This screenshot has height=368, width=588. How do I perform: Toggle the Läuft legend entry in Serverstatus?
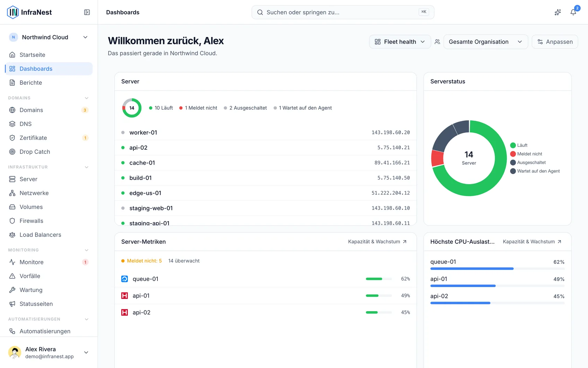(519, 145)
